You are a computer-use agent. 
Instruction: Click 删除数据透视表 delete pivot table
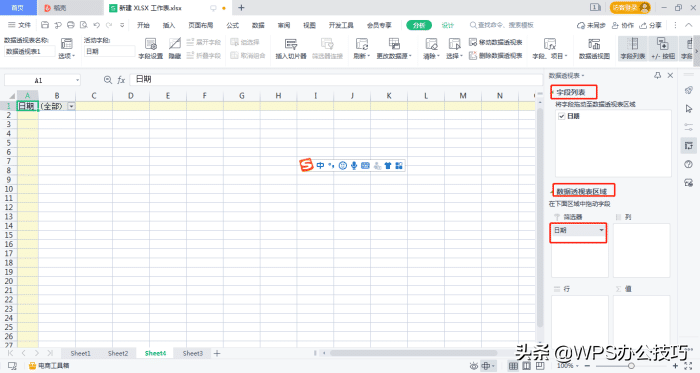point(496,55)
